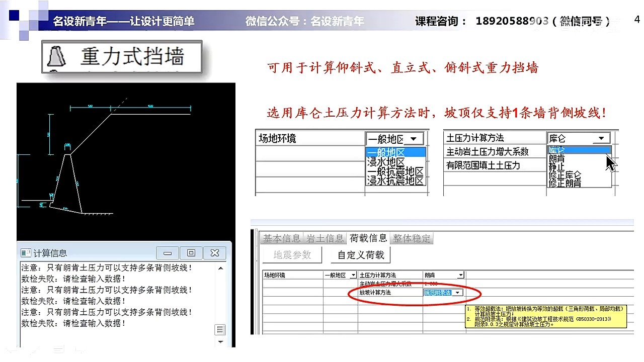Click the lined icon above the log's scroll-down arrow

[220, 330]
